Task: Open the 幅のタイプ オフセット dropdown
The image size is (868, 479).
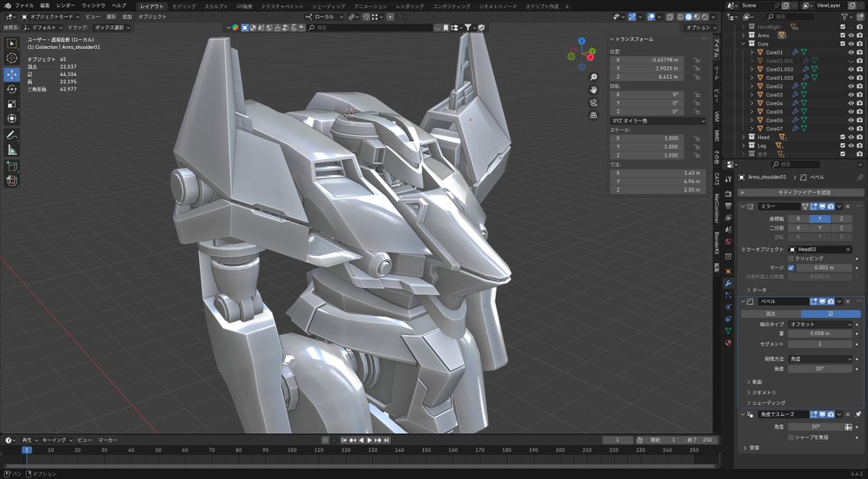Action: click(820, 325)
